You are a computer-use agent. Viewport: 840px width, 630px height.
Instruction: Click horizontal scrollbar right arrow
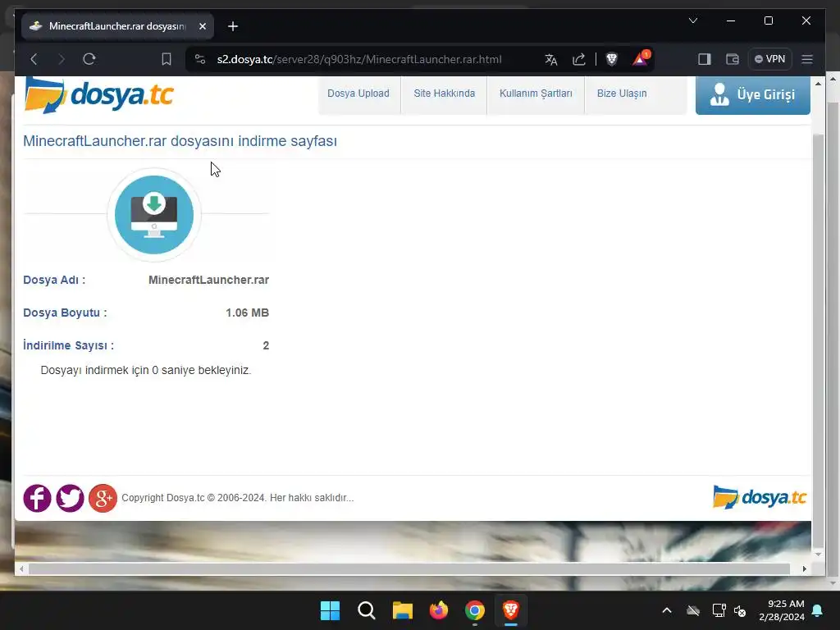pyautogui.click(x=805, y=569)
